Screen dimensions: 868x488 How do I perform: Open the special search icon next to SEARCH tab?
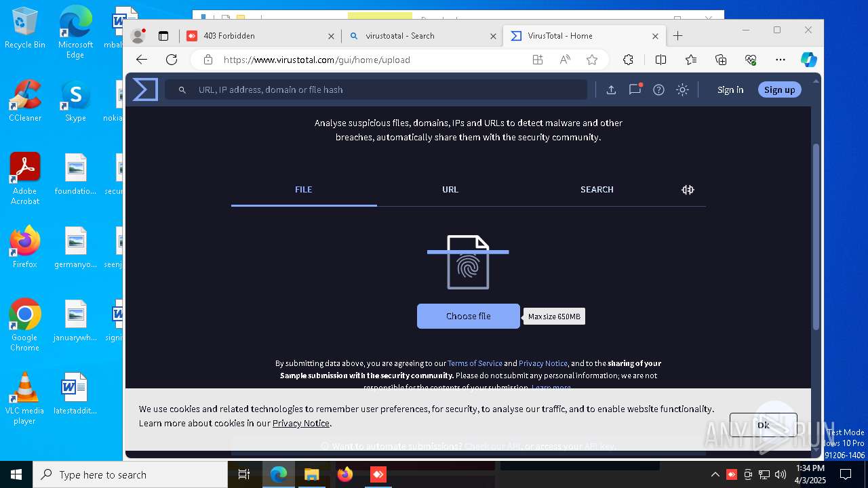click(x=688, y=190)
